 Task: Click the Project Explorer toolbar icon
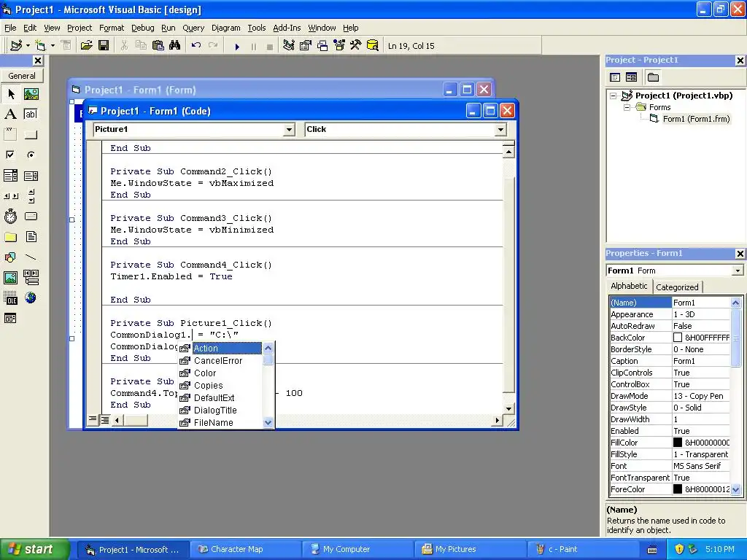point(288,46)
